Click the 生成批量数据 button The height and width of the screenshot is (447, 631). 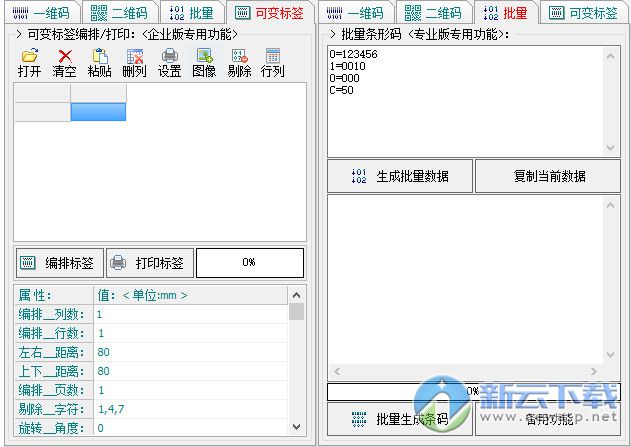(x=400, y=176)
